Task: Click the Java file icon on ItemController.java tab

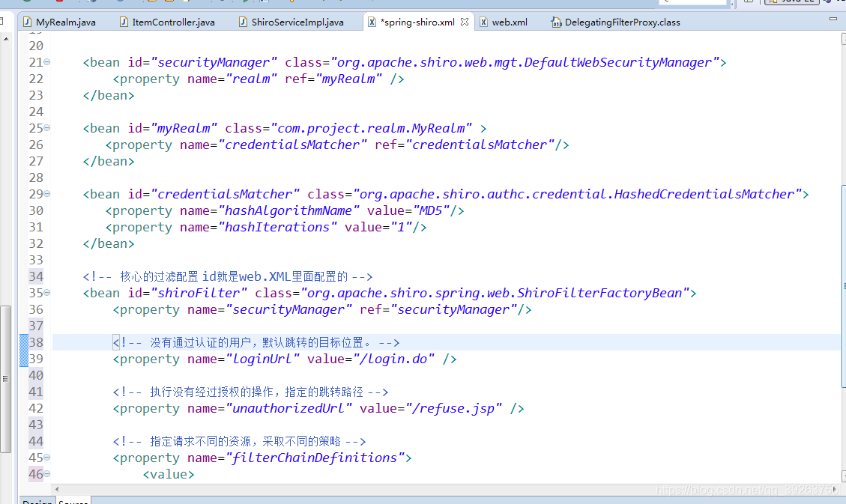Action: pos(124,22)
